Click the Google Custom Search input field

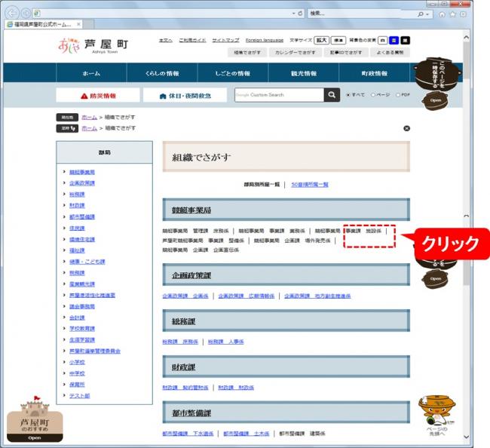280,95
